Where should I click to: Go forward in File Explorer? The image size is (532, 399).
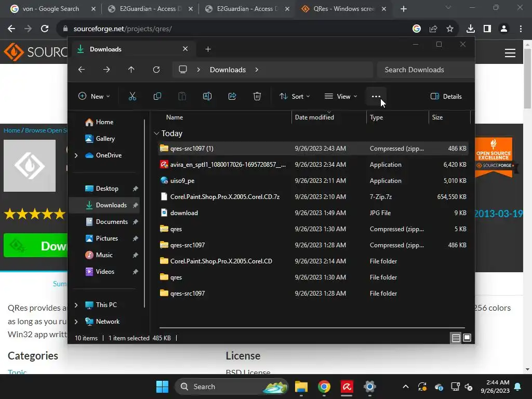point(107,70)
